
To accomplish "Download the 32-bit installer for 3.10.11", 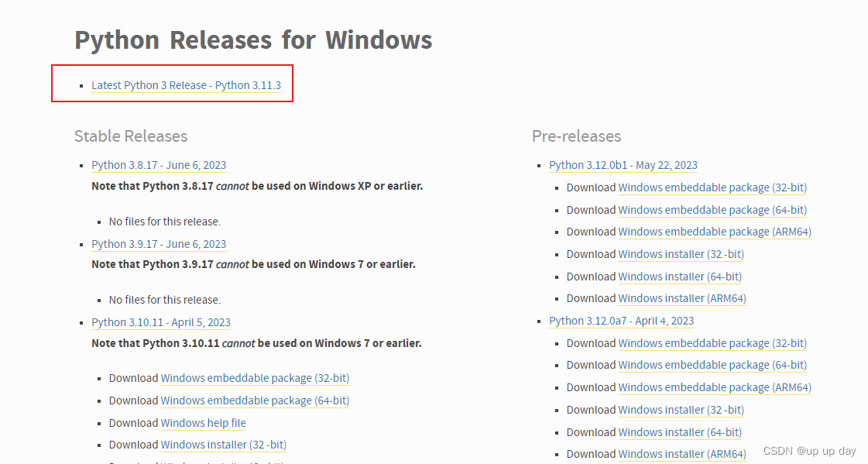I will click(x=224, y=445).
